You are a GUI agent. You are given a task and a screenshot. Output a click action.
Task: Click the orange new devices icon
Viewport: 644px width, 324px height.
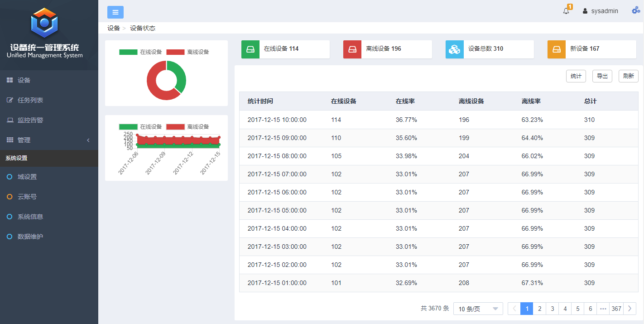click(556, 49)
